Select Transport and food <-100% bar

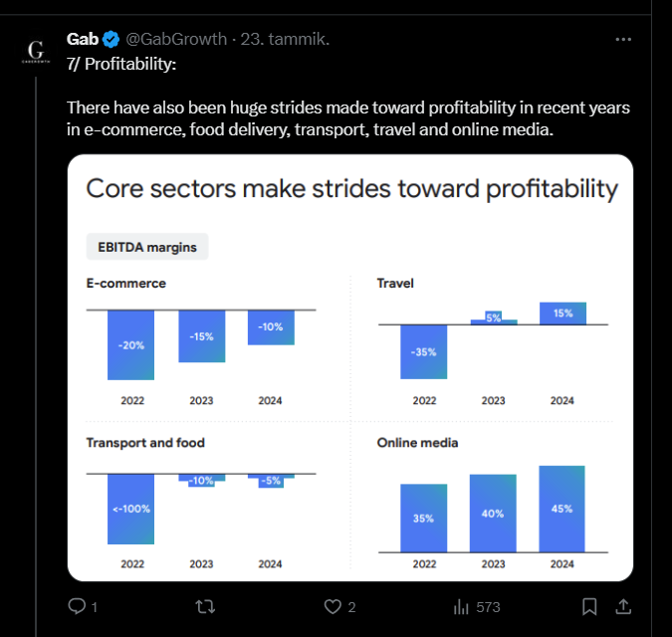[130, 509]
